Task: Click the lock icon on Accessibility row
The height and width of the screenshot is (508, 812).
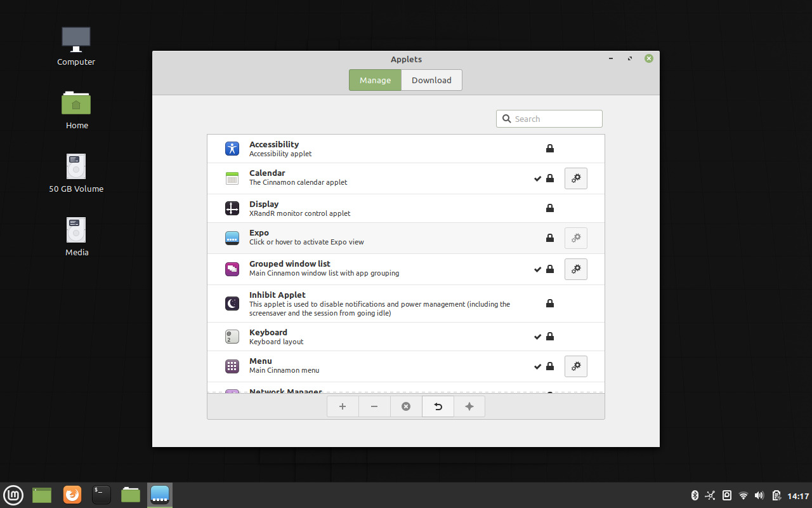Action: click(550, 149)
